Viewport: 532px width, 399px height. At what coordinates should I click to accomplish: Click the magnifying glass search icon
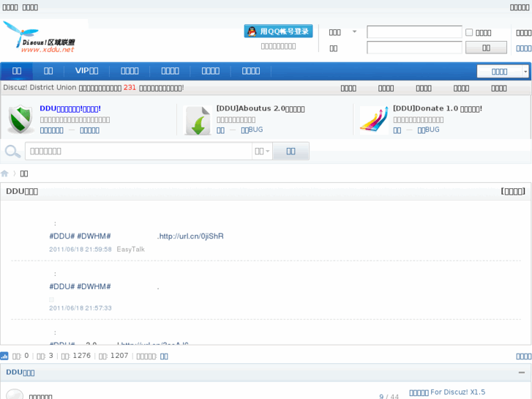(12, 151)
